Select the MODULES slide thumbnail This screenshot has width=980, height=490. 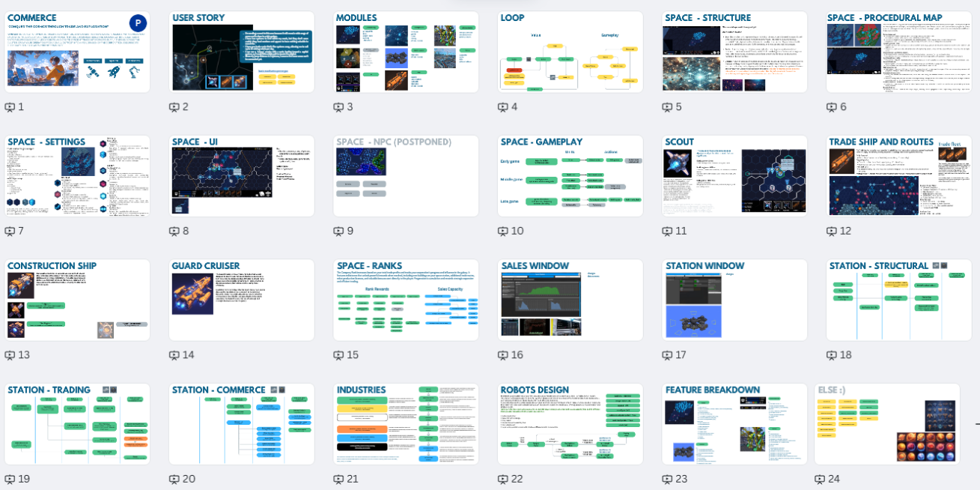point(406,52)
